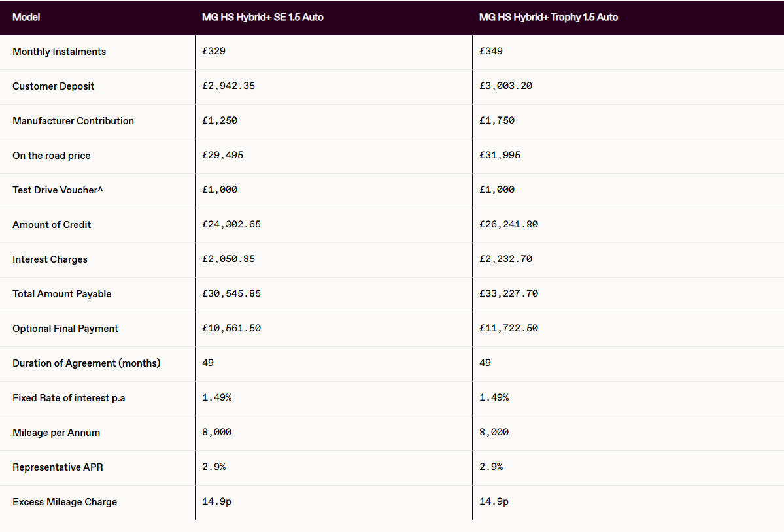
Task: Select the MG HS Hybrid+ SE 1.5 Auto header
Action: tap(262, 17)
